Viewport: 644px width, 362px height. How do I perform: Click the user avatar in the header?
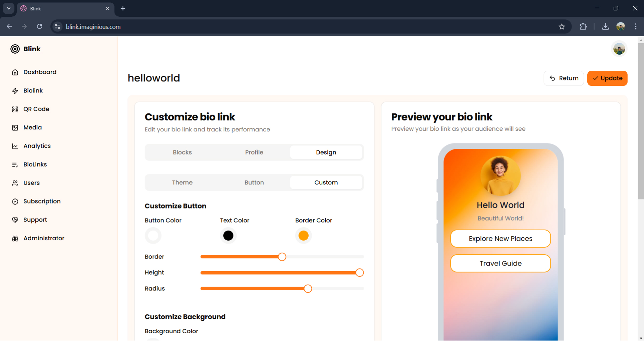(619, 49)
